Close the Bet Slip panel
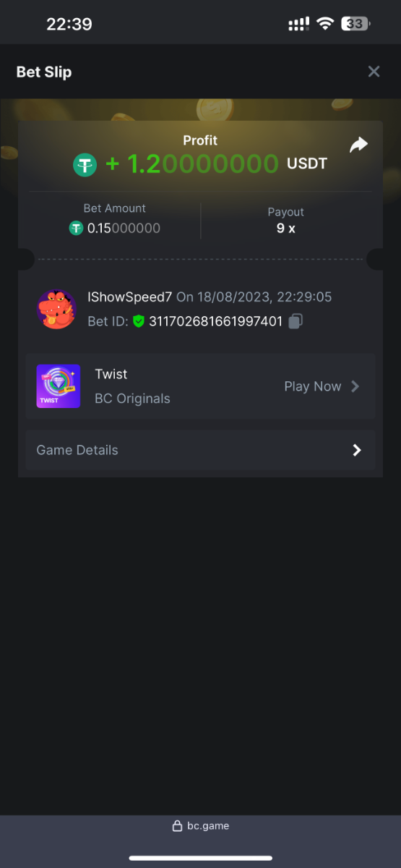The width and height of the screenshot is (401, 868). tap(374, 72)
